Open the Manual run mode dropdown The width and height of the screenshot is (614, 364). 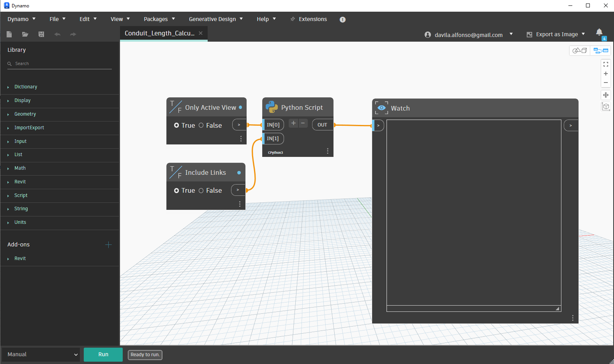tap(41, 354)
